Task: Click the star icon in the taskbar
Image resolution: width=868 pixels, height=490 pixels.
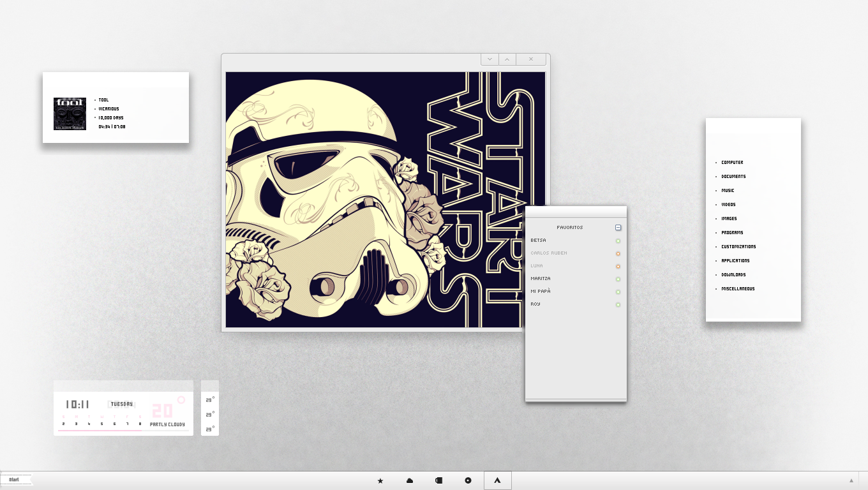Action: (380, 480)
